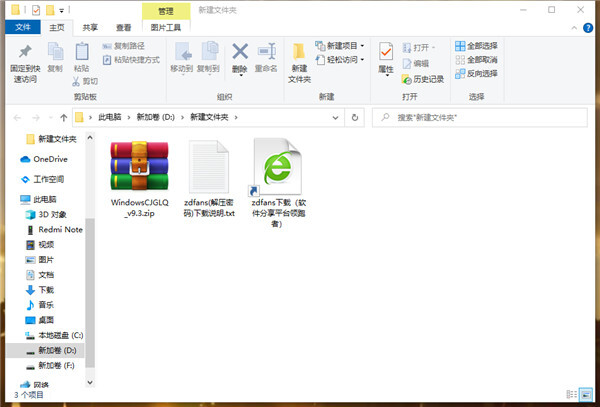Expand the 轻松访问 dropdown menu
Image resolution: width=600 pixels, height=407 pixels.
[x=362, y=60]
